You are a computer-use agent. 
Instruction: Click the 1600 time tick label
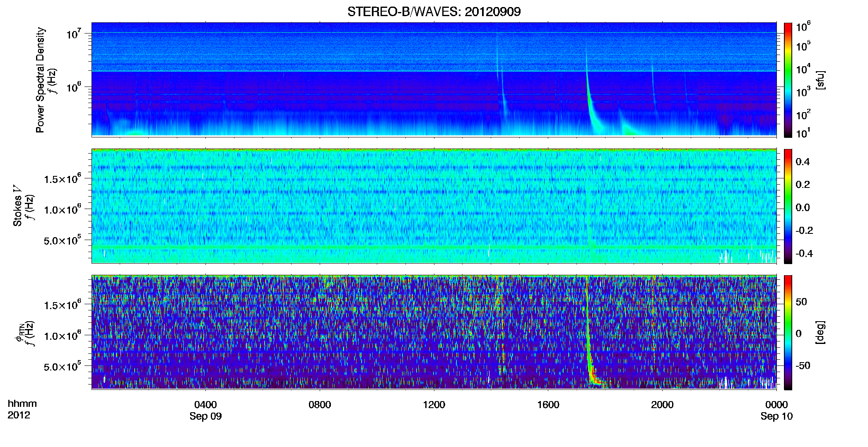(x=548, y=404)
